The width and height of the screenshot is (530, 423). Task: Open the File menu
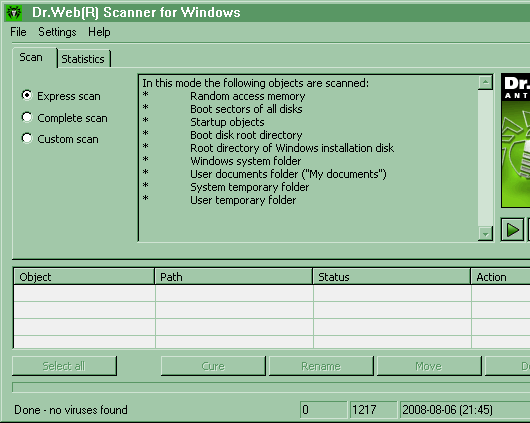click(x=18, y=32)
